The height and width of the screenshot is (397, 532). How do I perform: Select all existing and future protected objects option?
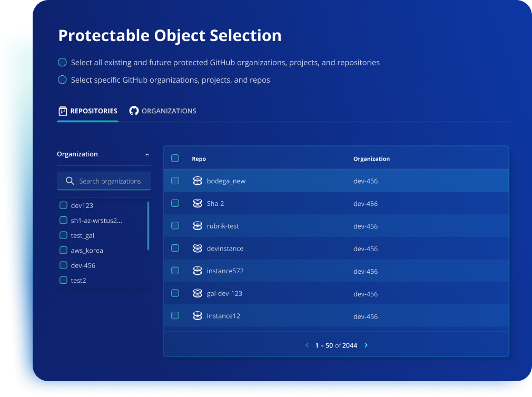(62, 62)
